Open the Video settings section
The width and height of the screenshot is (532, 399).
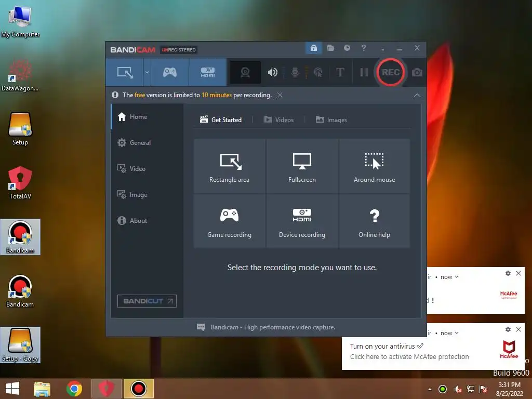[x=147, y=169]
